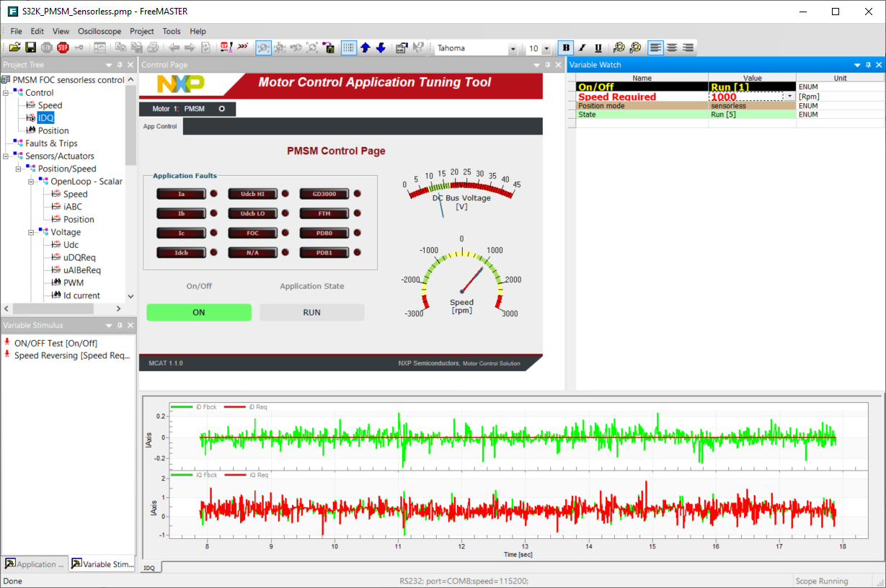Toggle bold formatting in the toolbar
Screen dimensions: 886x588
pos(565,48)
